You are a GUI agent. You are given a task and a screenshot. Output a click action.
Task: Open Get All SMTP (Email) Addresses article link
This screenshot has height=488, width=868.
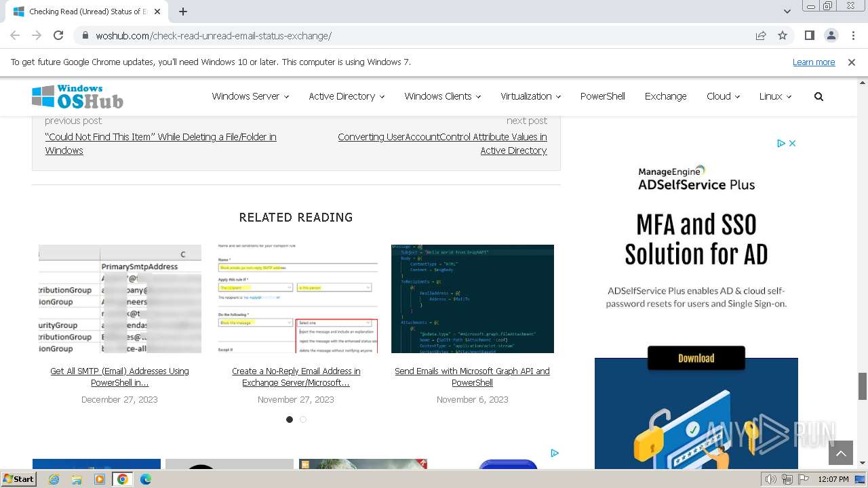point(120,377)
